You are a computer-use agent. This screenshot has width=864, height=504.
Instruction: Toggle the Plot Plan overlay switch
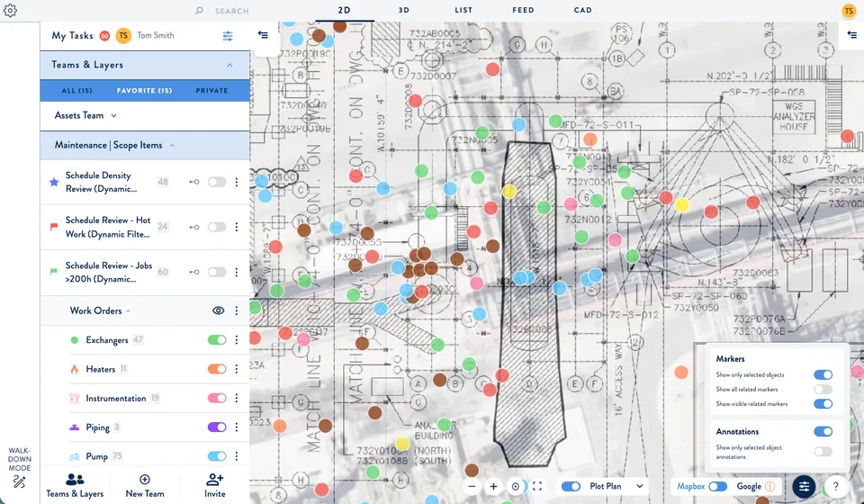pyautogui.click(x=571, y=486)
